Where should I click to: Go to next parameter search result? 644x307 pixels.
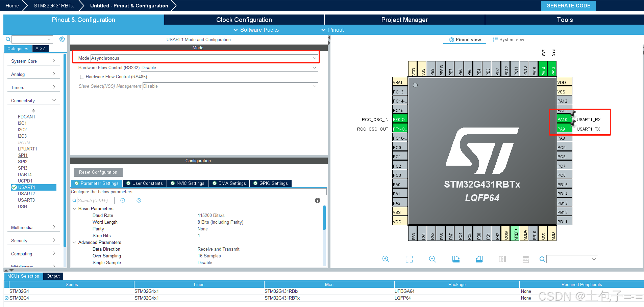[x=139, y=200]
